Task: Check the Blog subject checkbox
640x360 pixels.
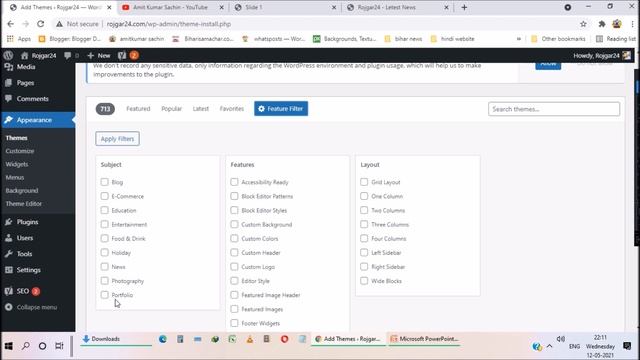Action: [104, 182]
